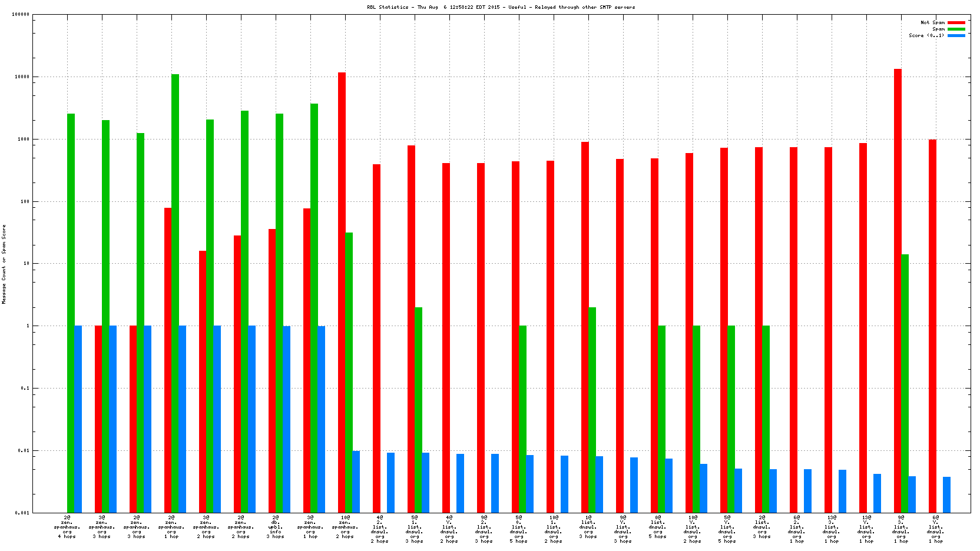Image resolution: width=980 pixels, height=551 pixels.
Task: Click the db.wpbl.info 3 hops axis label
Action: pyautogui.click(x=276, y=528)
